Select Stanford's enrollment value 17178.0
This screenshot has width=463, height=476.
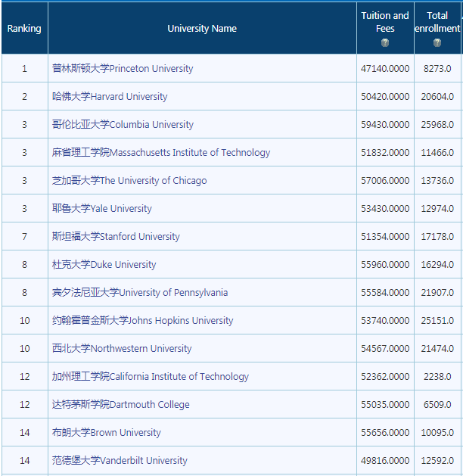tap(437, 236)
